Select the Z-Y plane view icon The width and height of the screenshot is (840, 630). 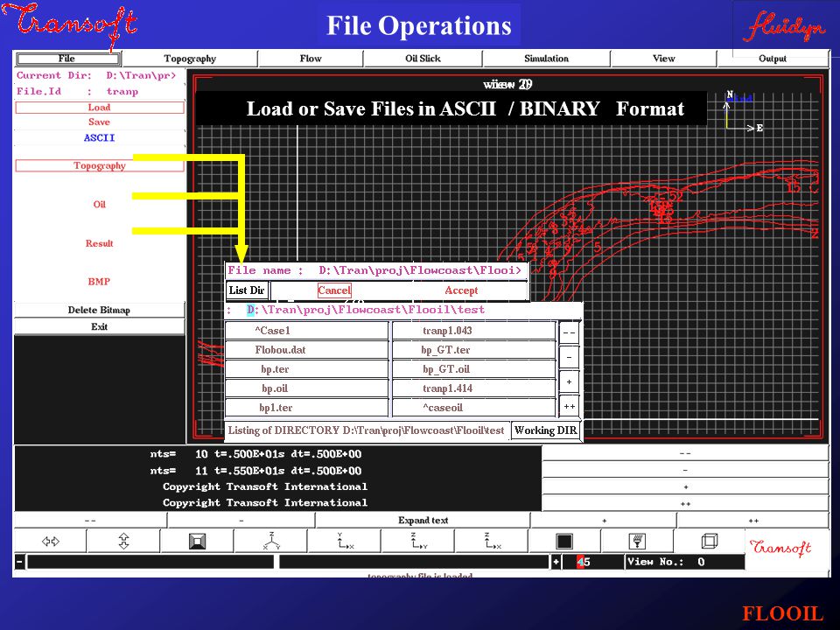tap(418, 541)
